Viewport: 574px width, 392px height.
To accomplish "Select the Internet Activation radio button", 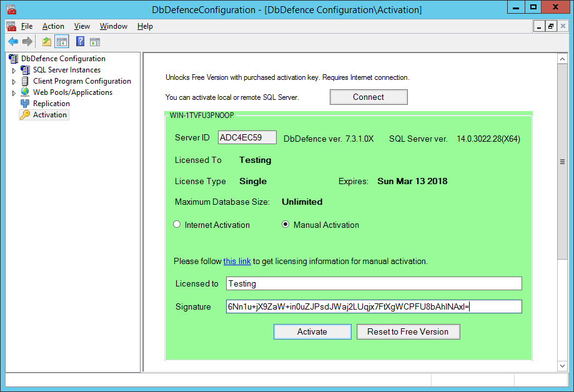I will (x=177, y=225).
